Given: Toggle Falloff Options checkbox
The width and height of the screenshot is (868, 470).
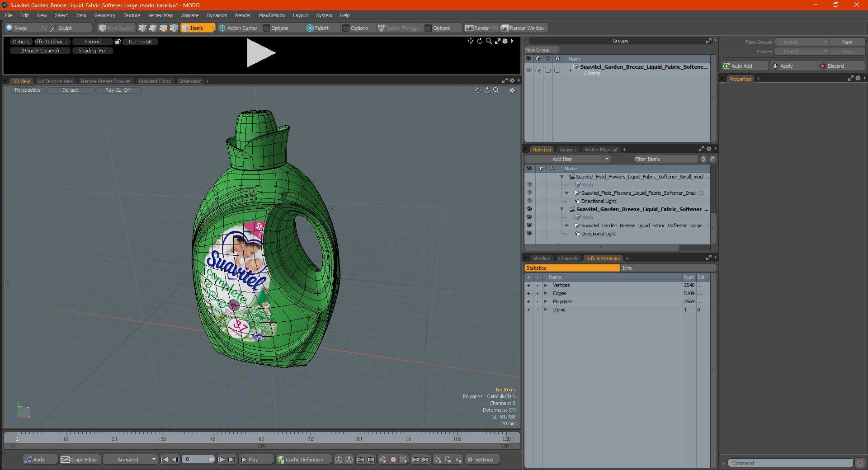Looking at the screenshot, I should pyautogui.click(x=346, y=28).
